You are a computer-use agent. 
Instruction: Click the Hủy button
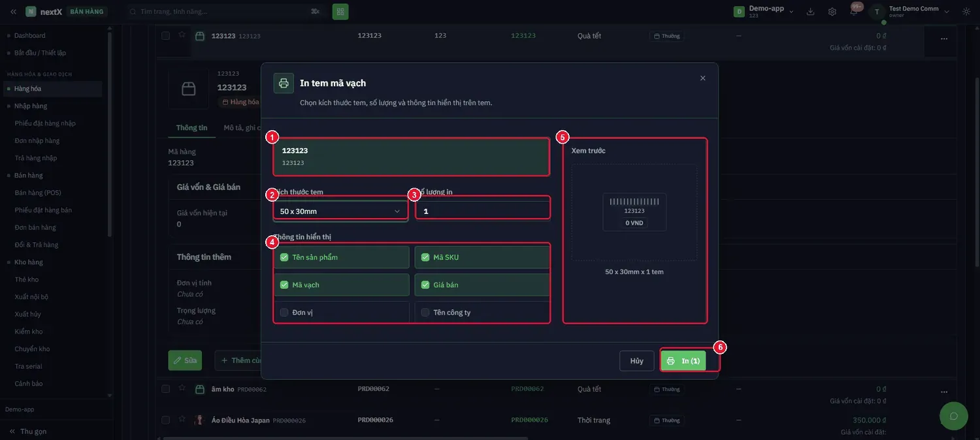637,361
